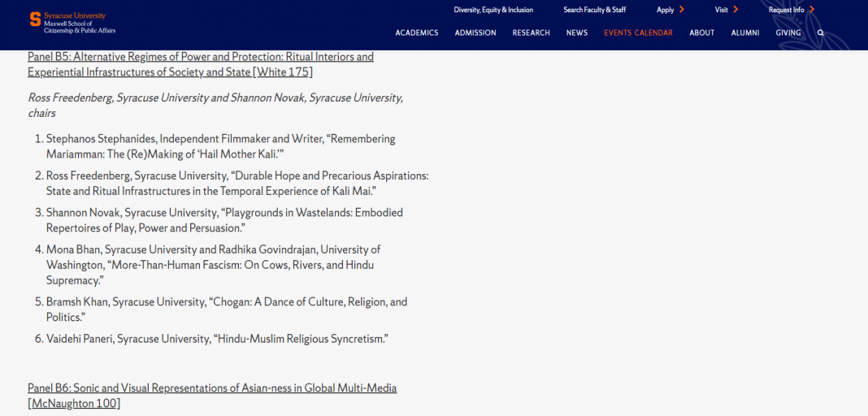Open Diversity, Equity & Inclusion link
Viewport: 868px width, 416px height.
493,10
